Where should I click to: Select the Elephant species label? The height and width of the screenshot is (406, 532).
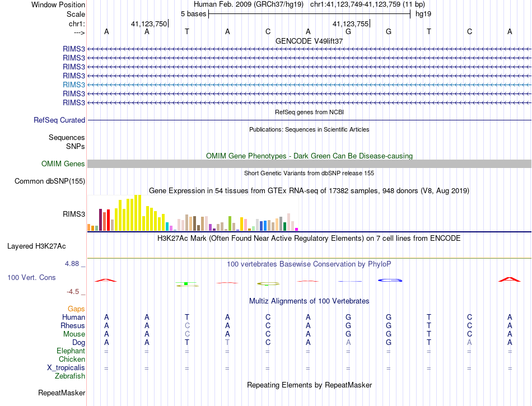[71, 351]
